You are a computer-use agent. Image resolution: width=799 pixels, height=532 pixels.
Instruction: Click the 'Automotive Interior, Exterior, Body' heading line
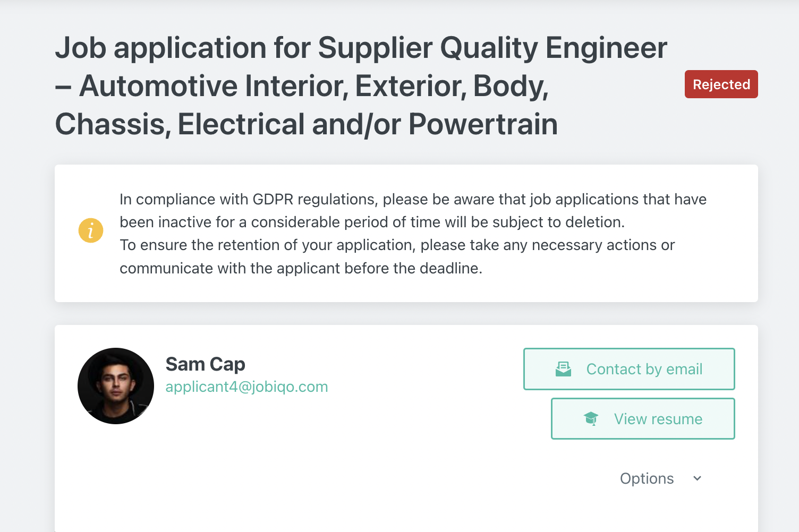[x=302, y=86]
